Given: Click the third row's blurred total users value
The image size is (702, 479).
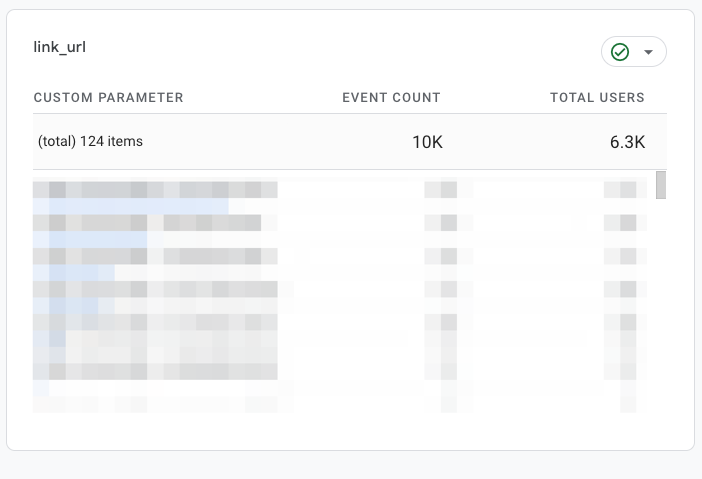Looking at the screenshot, I should [620, 223].
